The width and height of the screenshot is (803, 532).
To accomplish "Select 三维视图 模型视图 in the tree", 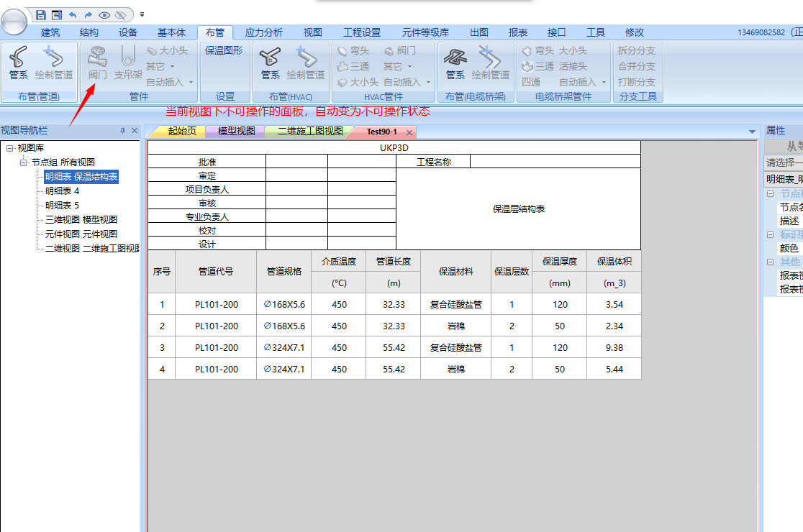I will pos(81,220).
